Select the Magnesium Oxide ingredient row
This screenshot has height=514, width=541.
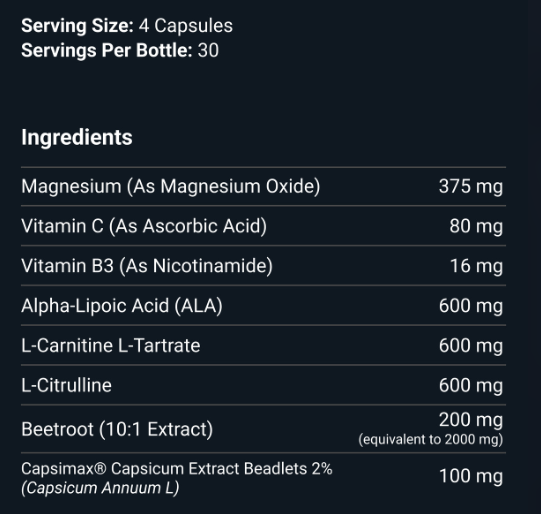[264, 187]
